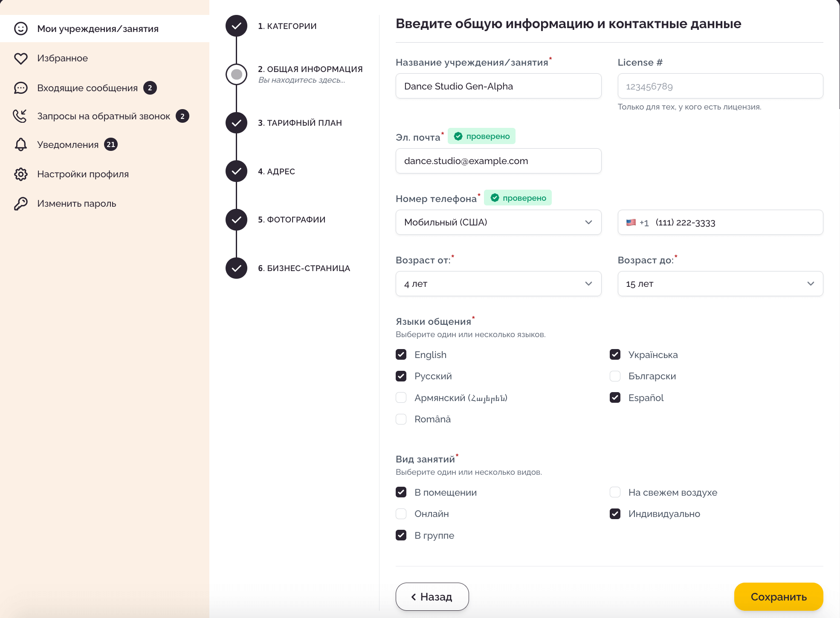Go to step 1. КАТЕГОРИИ label
The image size is (840, 618).
click(287, 26)
